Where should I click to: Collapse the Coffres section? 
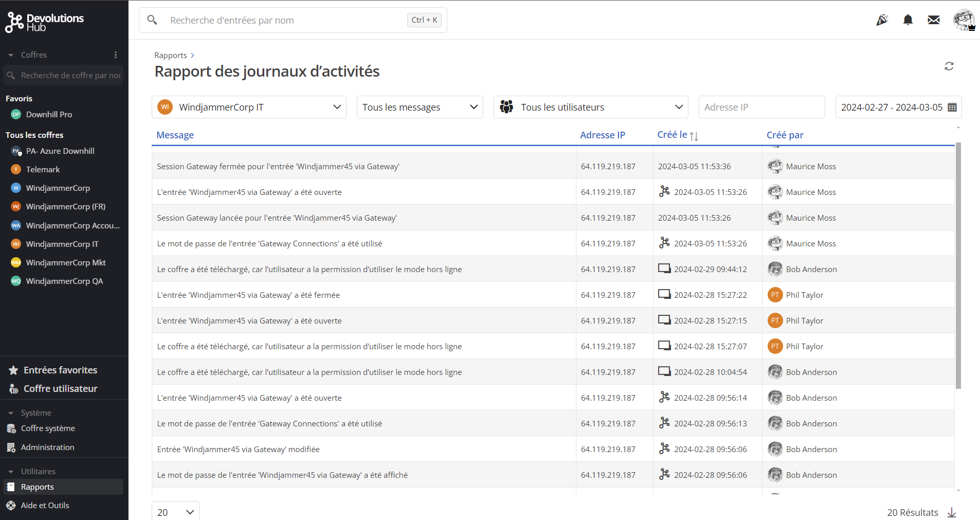pos(11,55)
